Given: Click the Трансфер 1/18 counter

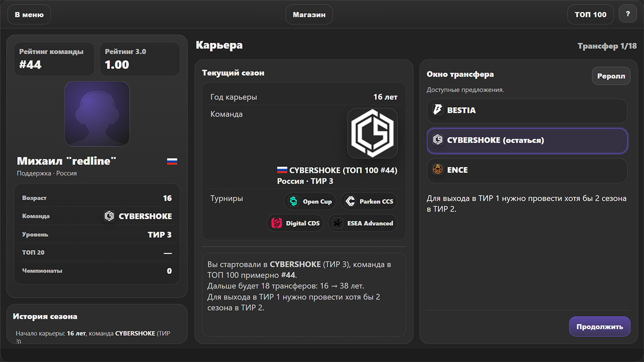Looking at the screenshot, I should click(x=607, y=46).
